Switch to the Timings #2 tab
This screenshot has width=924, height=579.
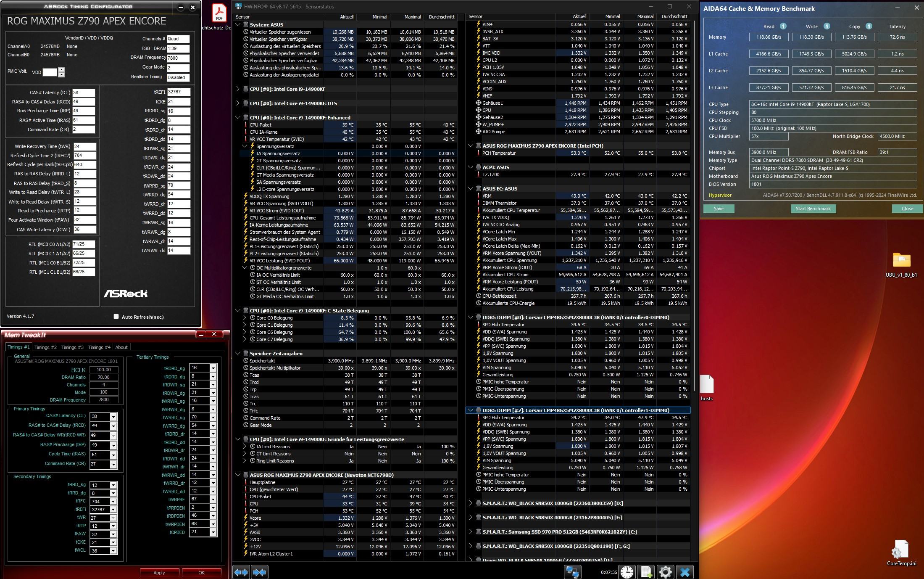click(45, 347)
